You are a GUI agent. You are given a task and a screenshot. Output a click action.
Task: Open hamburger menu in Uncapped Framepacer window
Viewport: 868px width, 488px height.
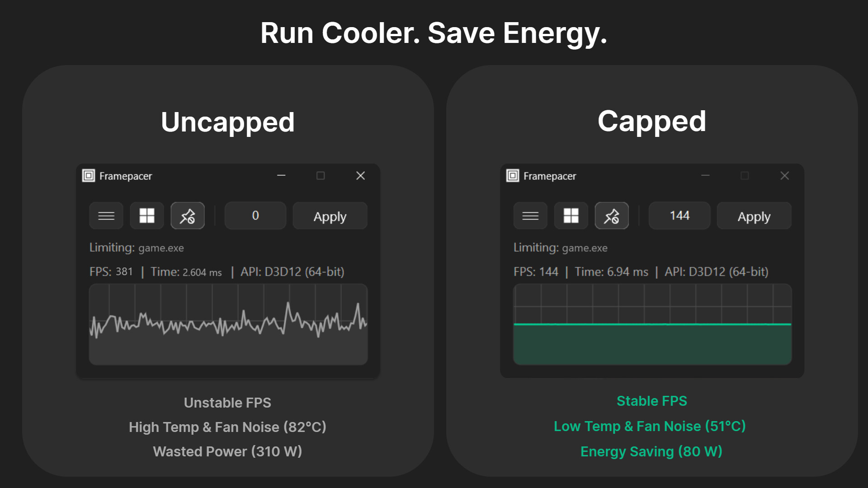[106, 216]
